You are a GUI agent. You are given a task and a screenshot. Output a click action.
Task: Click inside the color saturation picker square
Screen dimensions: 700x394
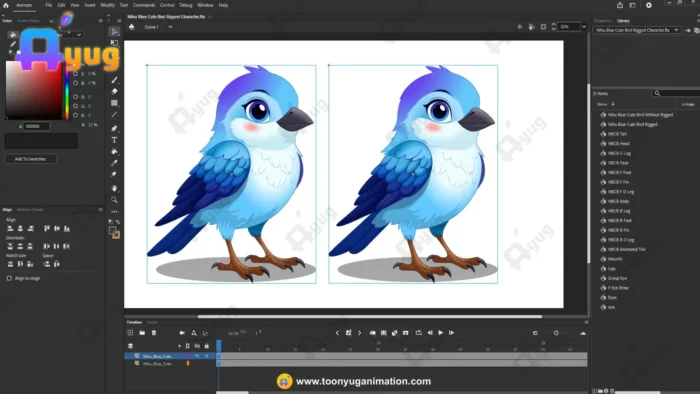[33, 91]
